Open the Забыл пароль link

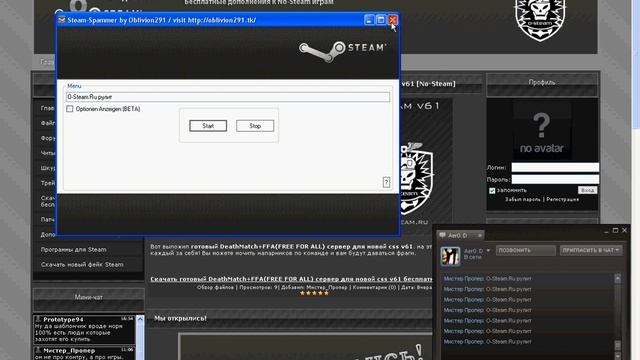522,200
